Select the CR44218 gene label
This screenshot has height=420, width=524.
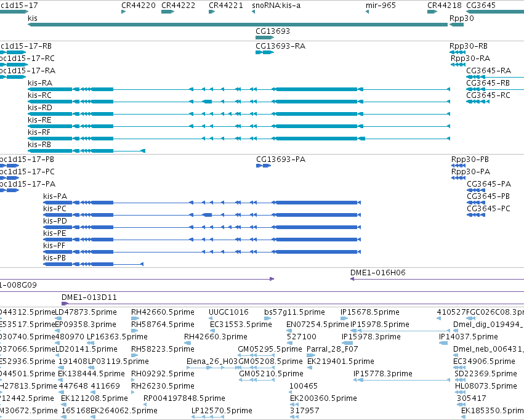(x=445, y=6)
